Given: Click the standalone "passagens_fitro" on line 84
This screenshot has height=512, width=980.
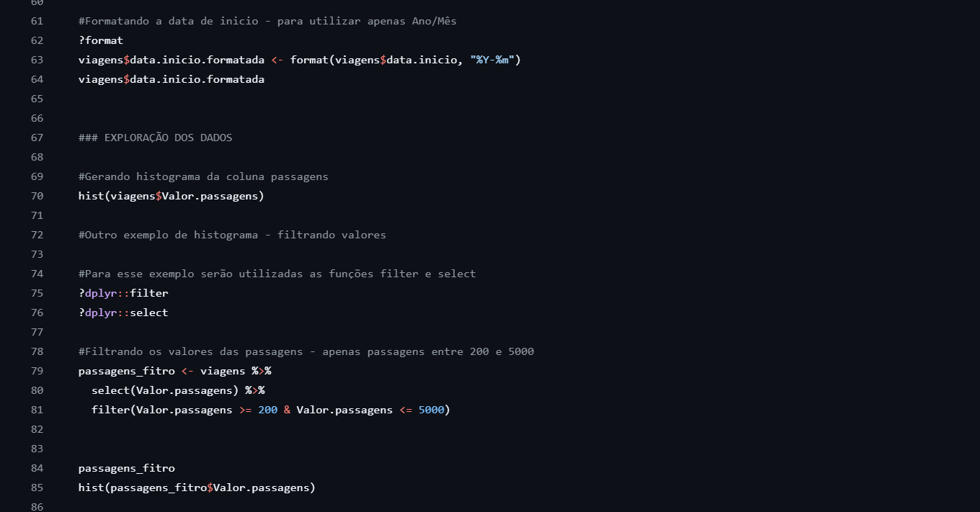Looking at the screenshot, I should [126, 468].
